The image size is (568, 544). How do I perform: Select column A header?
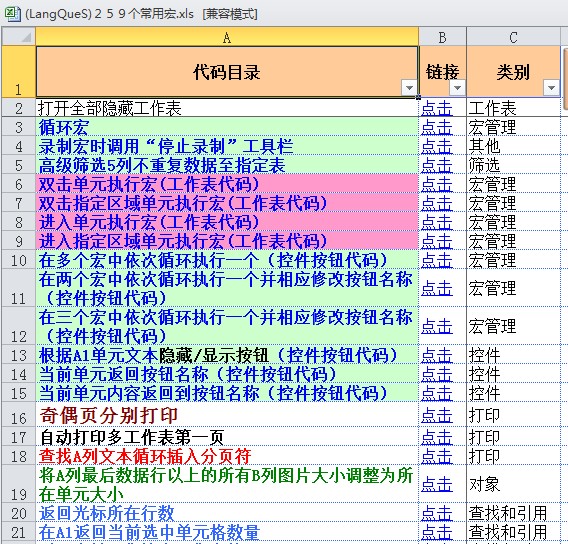point(227,37)
